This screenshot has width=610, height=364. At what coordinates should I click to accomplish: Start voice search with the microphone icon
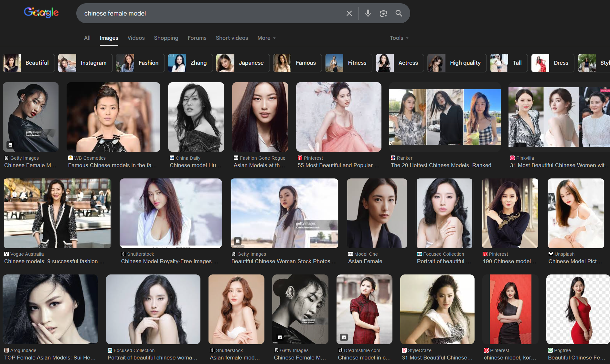[368, 13]
